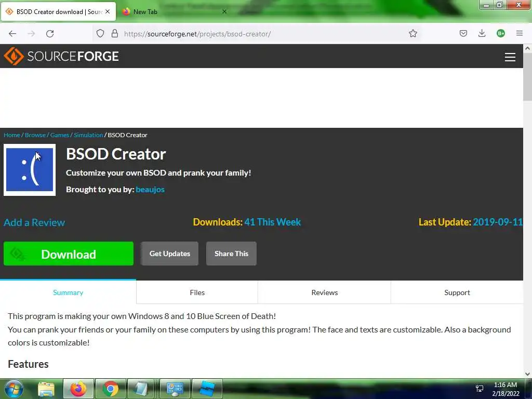Screen dimensions: 532x399
Task: Click the page scrollbar down arrow
Action: (528, 374)
